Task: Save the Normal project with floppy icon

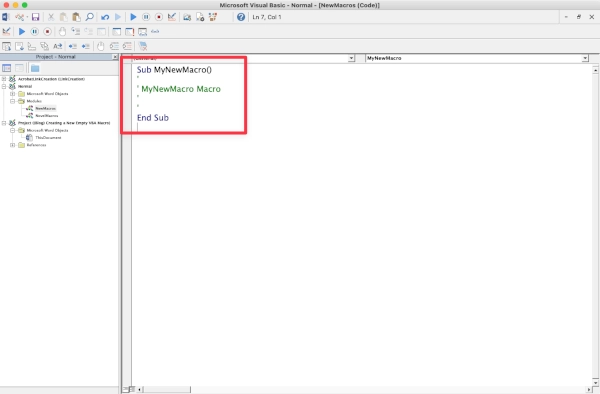Action: (36, 17)
